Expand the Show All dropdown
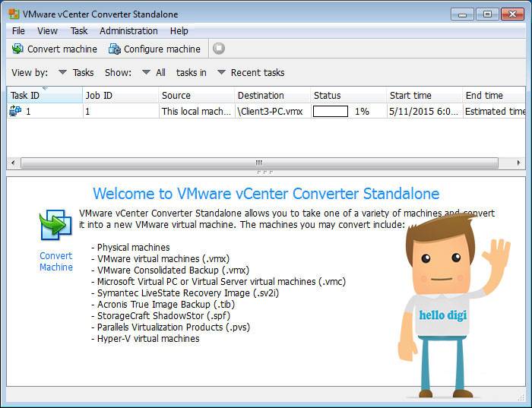 tap(146, 72)
